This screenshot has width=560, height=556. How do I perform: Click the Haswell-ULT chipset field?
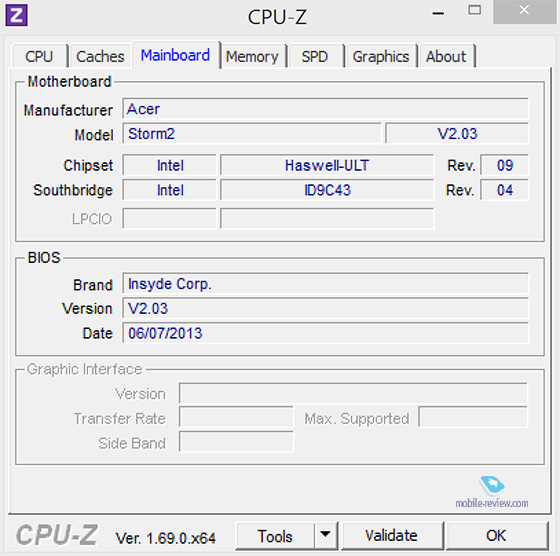coord(327,165)
